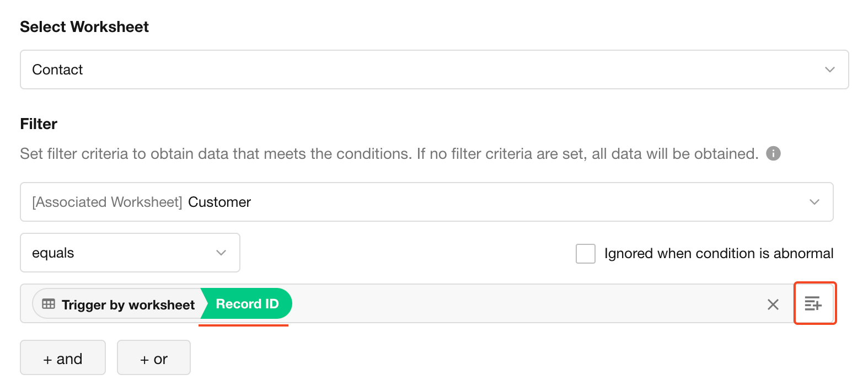Click the 'Ignored when condition is abnormal' label
868x385 pixels.
(x=718, y=254)
